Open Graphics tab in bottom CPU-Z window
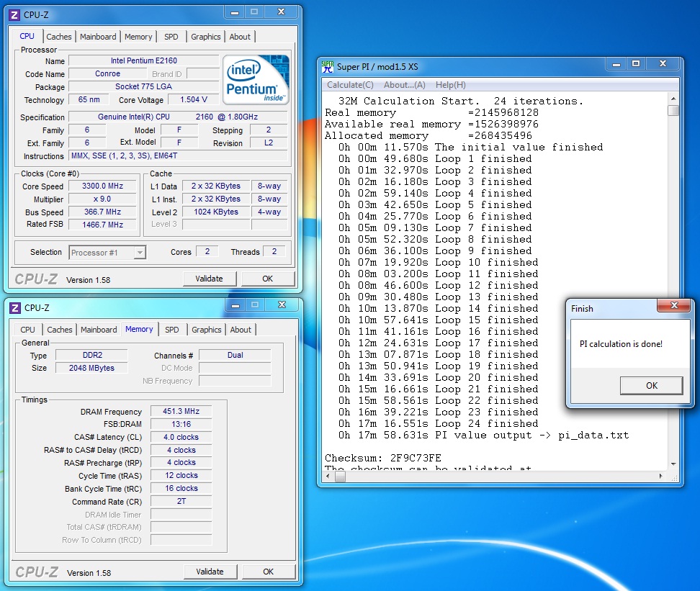This screenshot has height=591, width=700. point(207,330)
